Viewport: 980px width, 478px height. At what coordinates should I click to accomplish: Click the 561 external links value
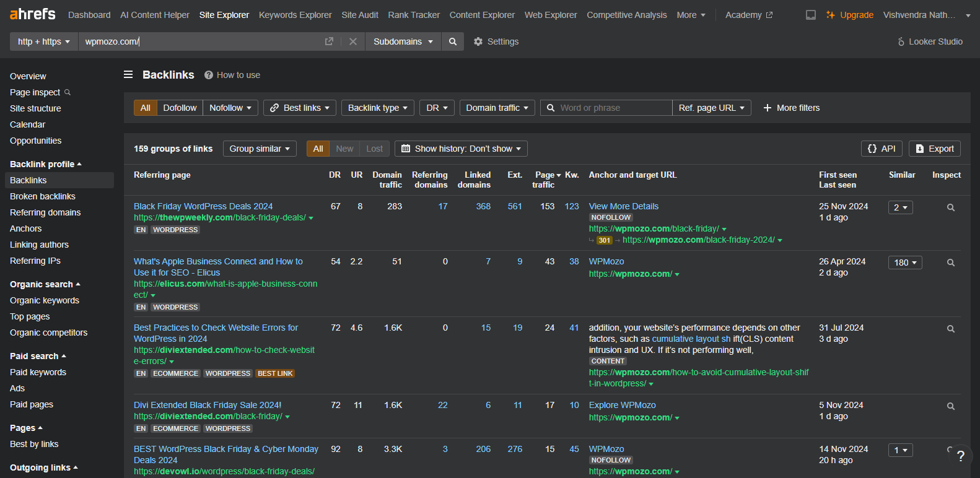[515, 206]
